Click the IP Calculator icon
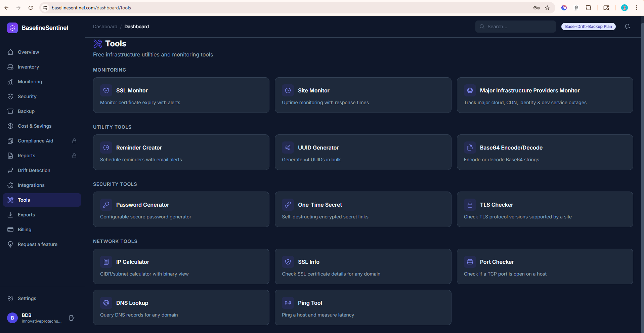The width and height of the screenshot is (644, 333). coord(106,262)
